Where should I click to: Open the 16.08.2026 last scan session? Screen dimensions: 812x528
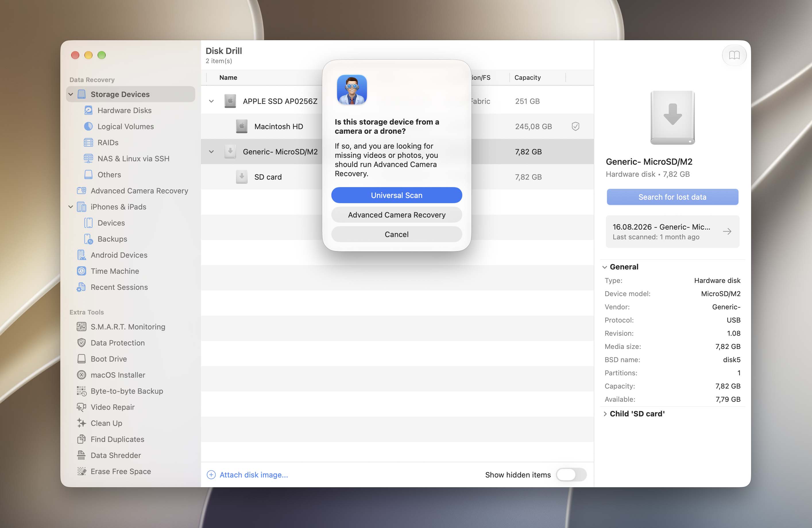click(x=672, y=231)
